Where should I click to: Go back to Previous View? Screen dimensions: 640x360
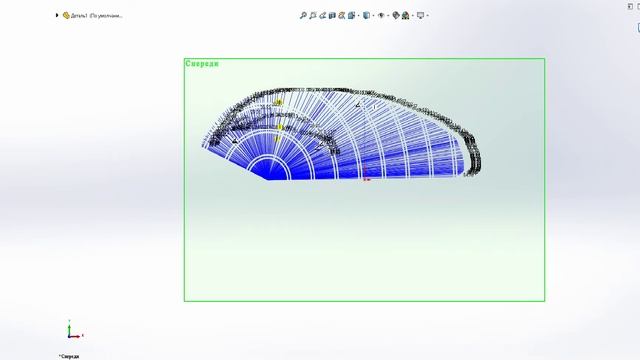point(322,16)
